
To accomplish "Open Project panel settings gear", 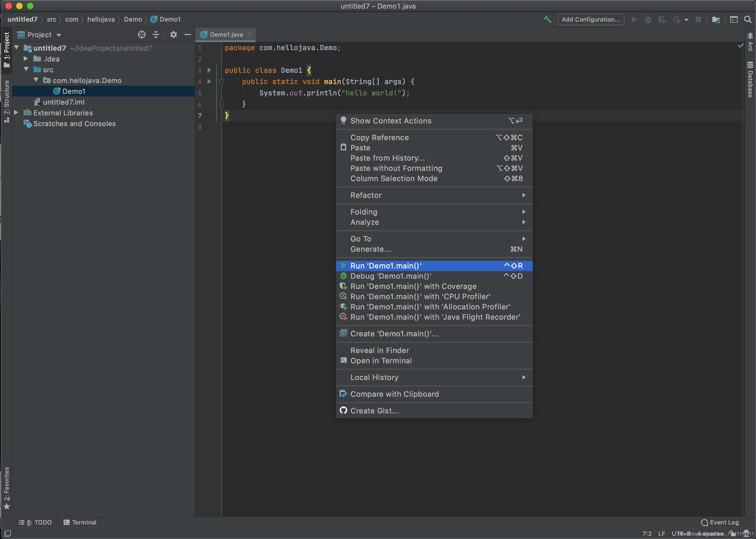I will point(173,34).
